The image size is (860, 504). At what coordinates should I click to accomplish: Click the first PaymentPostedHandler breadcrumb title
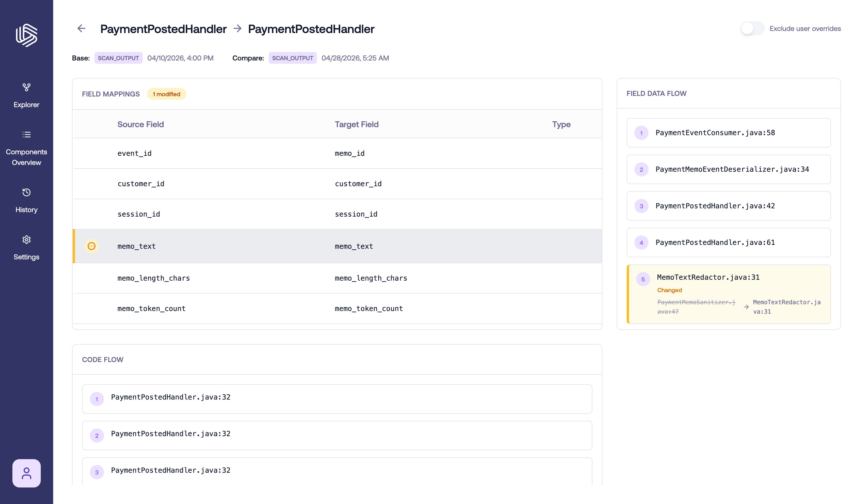163,29
